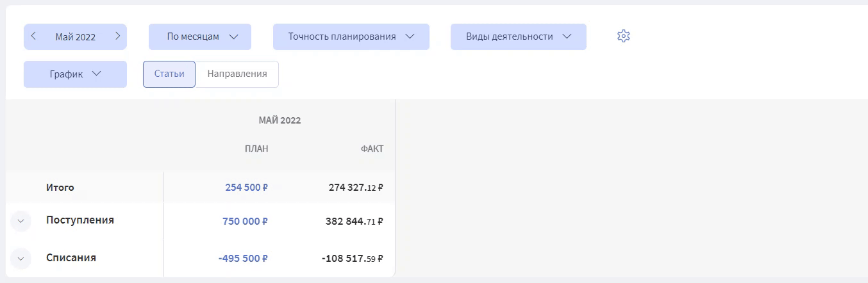Screen dimensions: 868x283
Task: Click Поступления fact value 382 844.71 ₽
Action: click(355, 221)
